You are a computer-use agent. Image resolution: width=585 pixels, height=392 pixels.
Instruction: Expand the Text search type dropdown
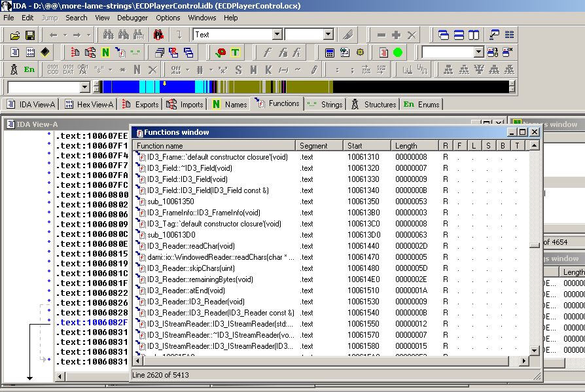point(277,35)
